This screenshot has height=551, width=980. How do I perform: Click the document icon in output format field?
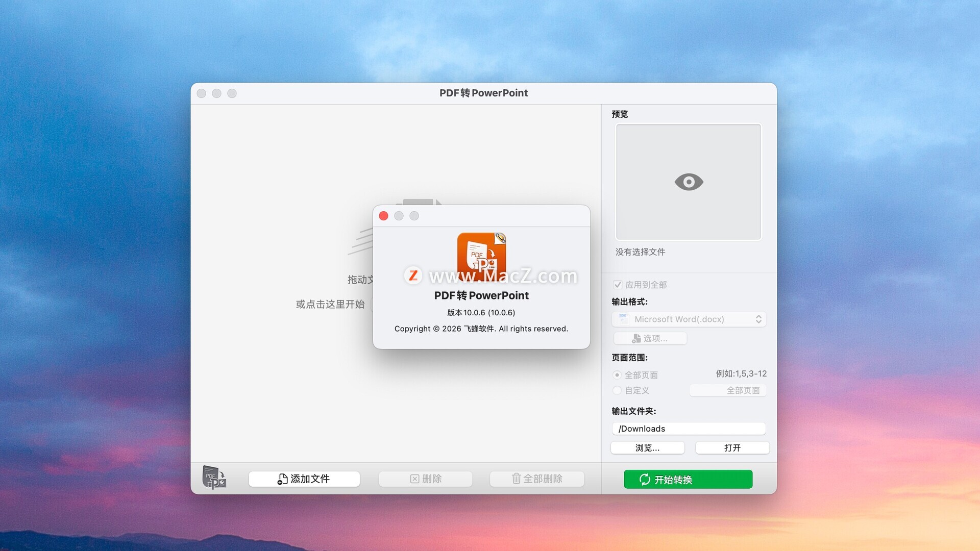pos(623,319)
